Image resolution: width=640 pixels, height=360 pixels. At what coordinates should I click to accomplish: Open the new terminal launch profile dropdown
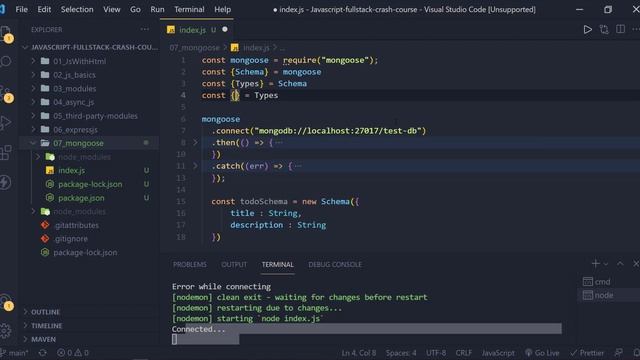pos(606,264)
